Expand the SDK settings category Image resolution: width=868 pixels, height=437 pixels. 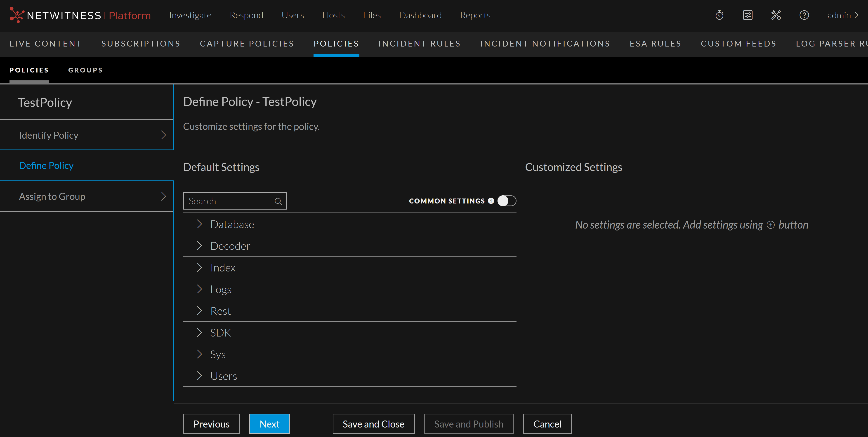click(199, 333)
